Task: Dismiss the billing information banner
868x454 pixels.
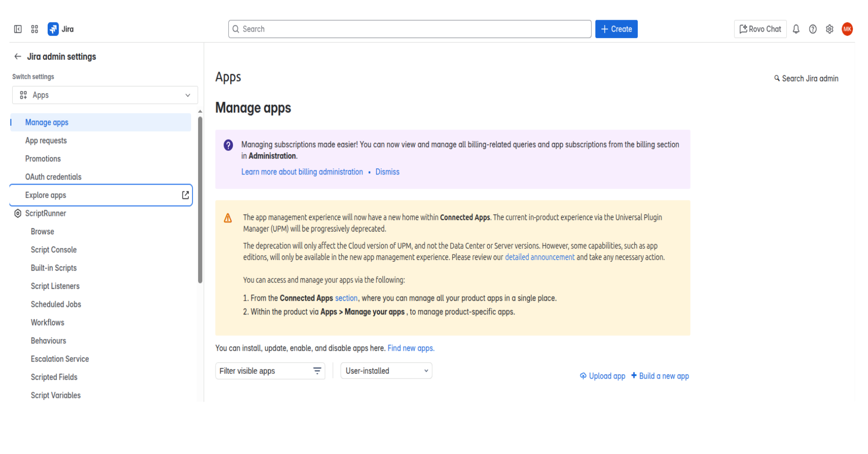Action: point(387,172)
